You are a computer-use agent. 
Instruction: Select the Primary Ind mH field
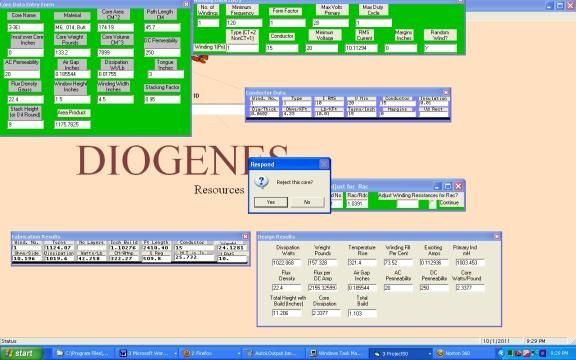(470, 263)
